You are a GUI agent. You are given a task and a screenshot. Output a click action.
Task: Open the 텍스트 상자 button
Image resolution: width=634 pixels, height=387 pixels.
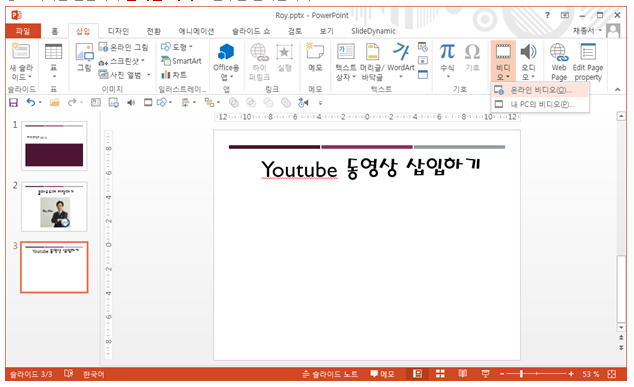(346, 61)
